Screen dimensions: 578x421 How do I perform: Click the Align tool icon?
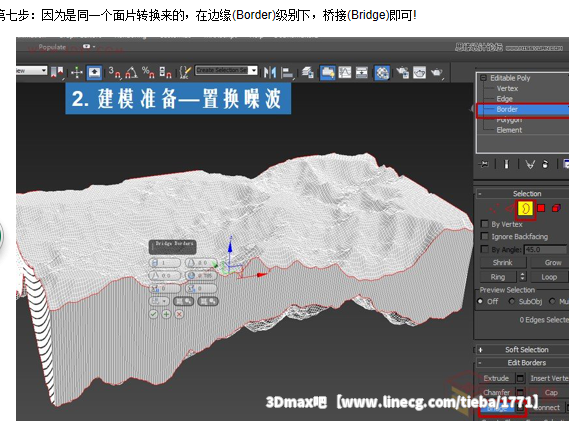tap(287, 72)
